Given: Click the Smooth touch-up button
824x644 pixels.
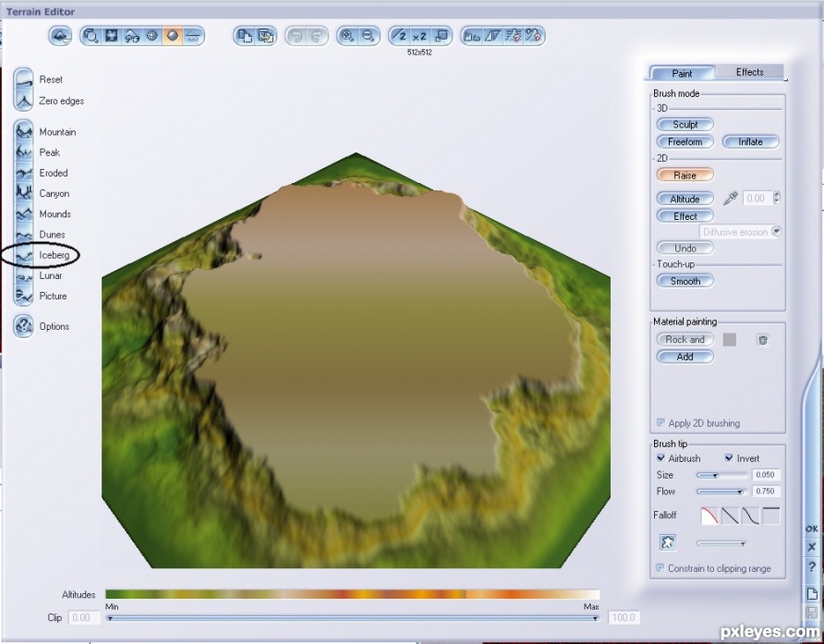Looking at the screenshot, I should (x=685, y=281).
